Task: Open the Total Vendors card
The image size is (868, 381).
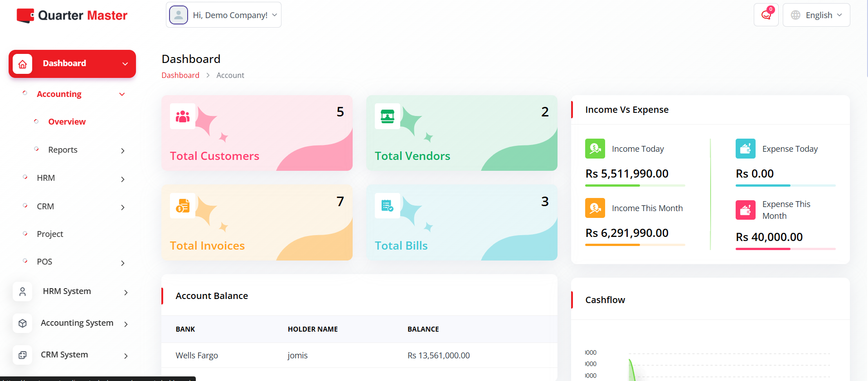Action: 462,133
